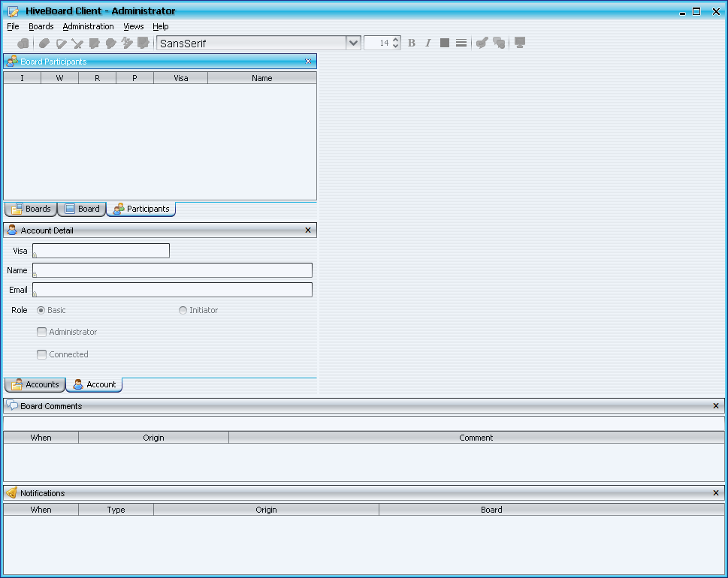The height and width of the screenshot is (578, 728).
Task: Click the chat bubbles toolbar icon
Action: [499, 44]
